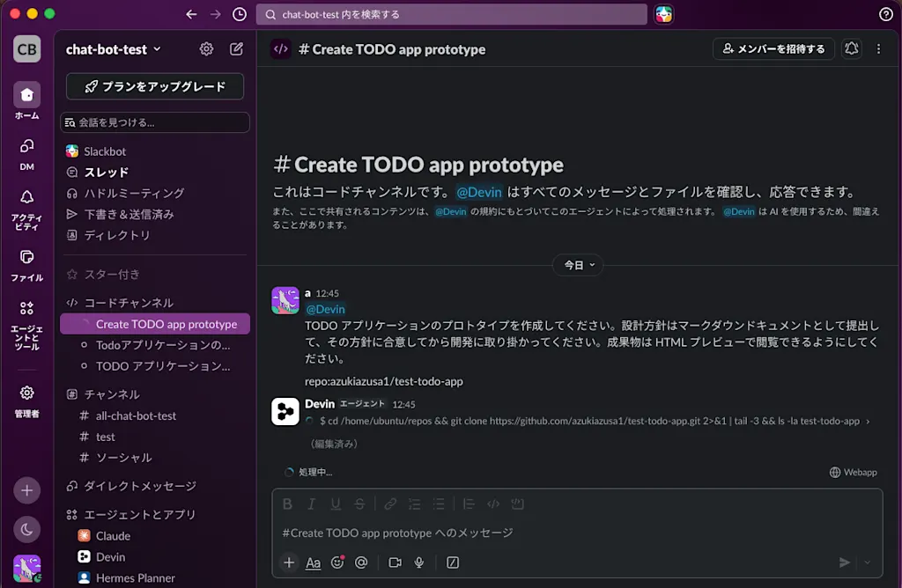Insert code block with the composer icon
Image resolution: width=902 pixels, height=588 pixels.
(x=517, y=504)
